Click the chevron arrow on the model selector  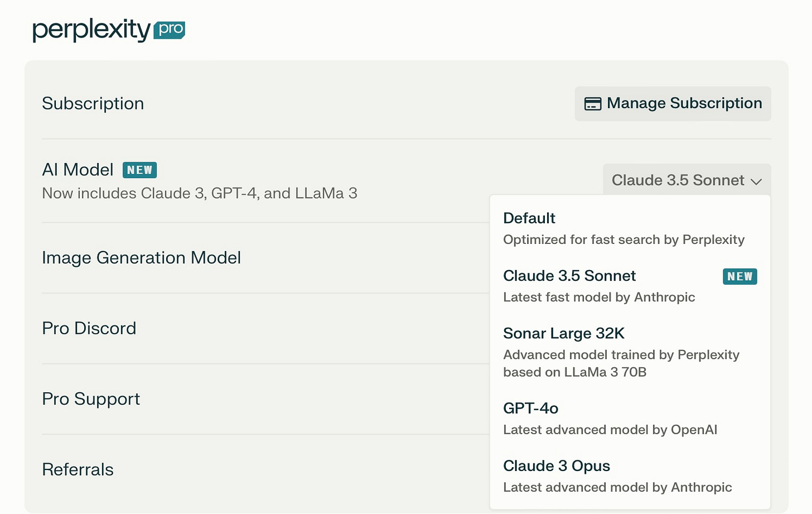pos(756,181)
